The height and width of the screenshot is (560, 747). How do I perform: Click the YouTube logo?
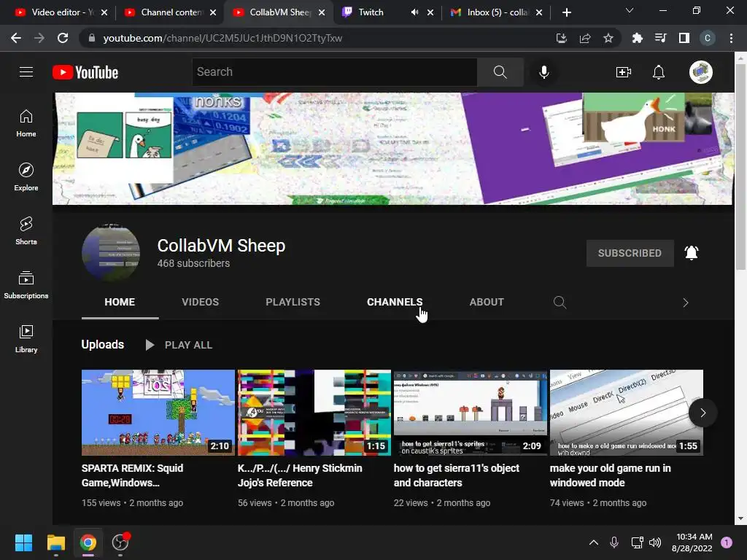[x=85, y=72]
